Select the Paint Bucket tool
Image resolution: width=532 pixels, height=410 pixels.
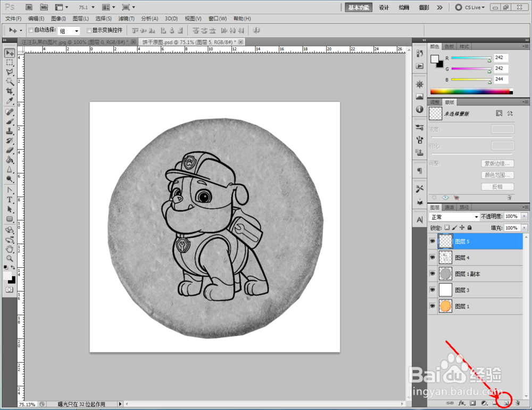point(10,160)
